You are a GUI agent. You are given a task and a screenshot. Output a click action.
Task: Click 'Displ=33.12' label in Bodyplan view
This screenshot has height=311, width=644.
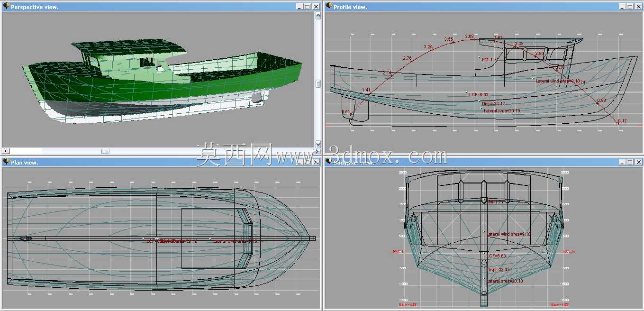[498, 270]
